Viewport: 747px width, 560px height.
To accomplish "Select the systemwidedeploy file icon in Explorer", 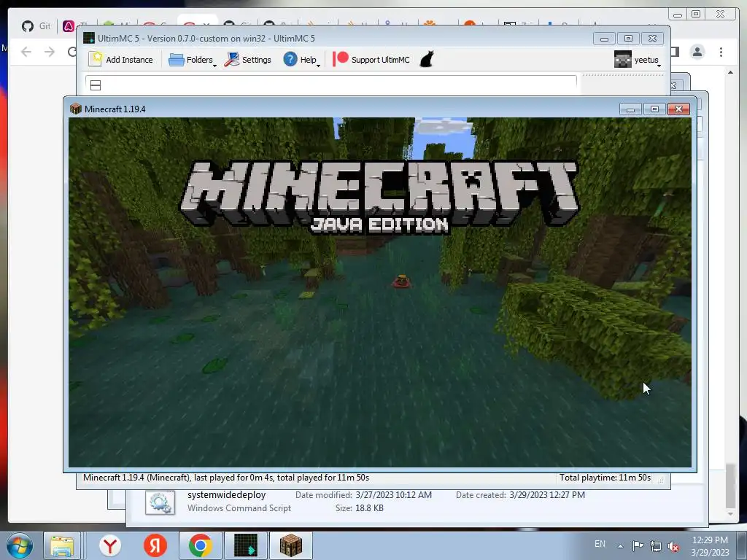I will pyautogui.click(x=160, y=503).
